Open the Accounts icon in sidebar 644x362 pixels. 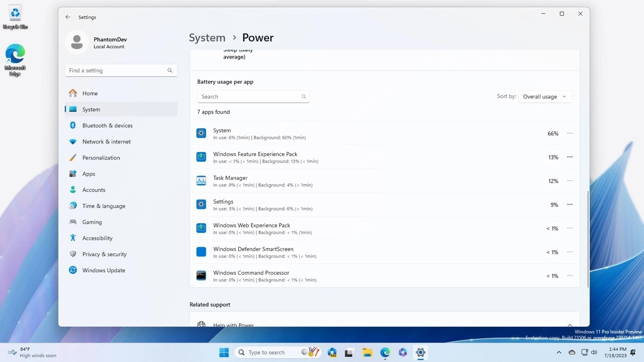click(x=73, y=189)
